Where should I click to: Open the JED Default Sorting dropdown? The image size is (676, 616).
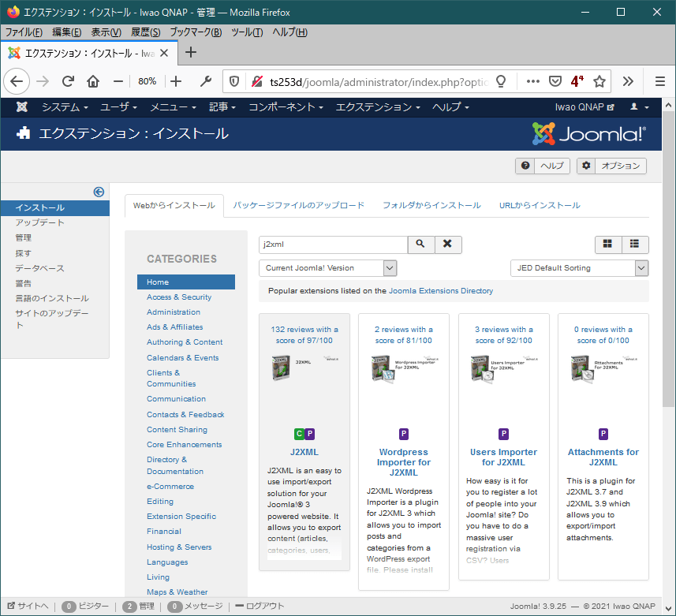coord(580,268)
